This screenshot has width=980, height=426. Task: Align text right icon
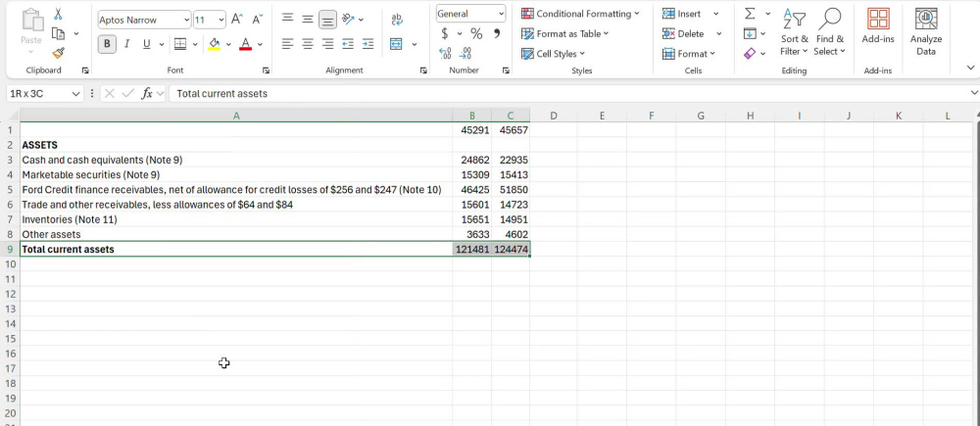(x=327, y=44)
